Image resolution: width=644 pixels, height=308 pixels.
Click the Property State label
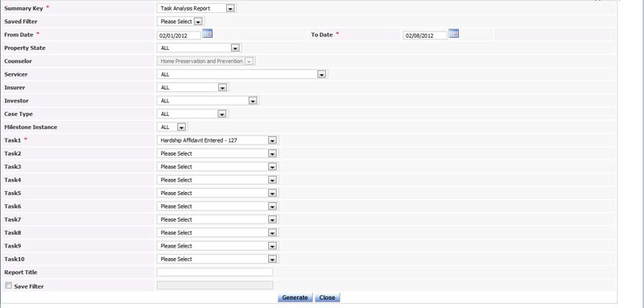coord(25,48)
